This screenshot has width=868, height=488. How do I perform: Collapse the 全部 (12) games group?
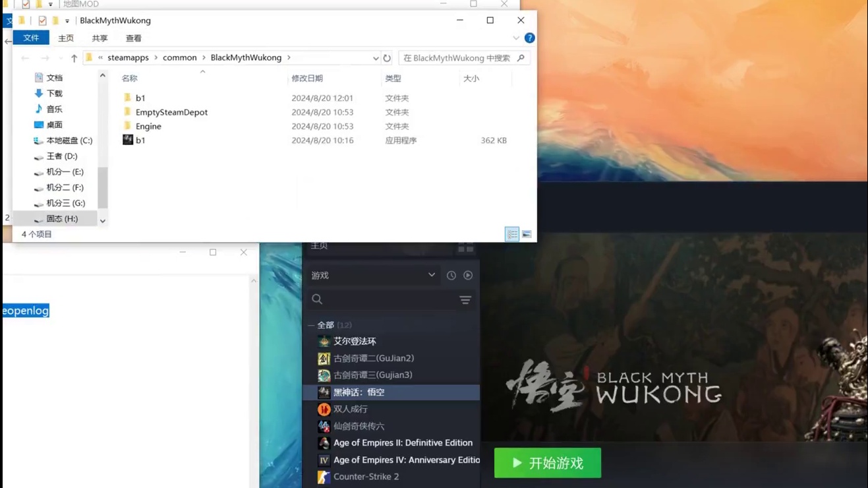tap(312, 324)
